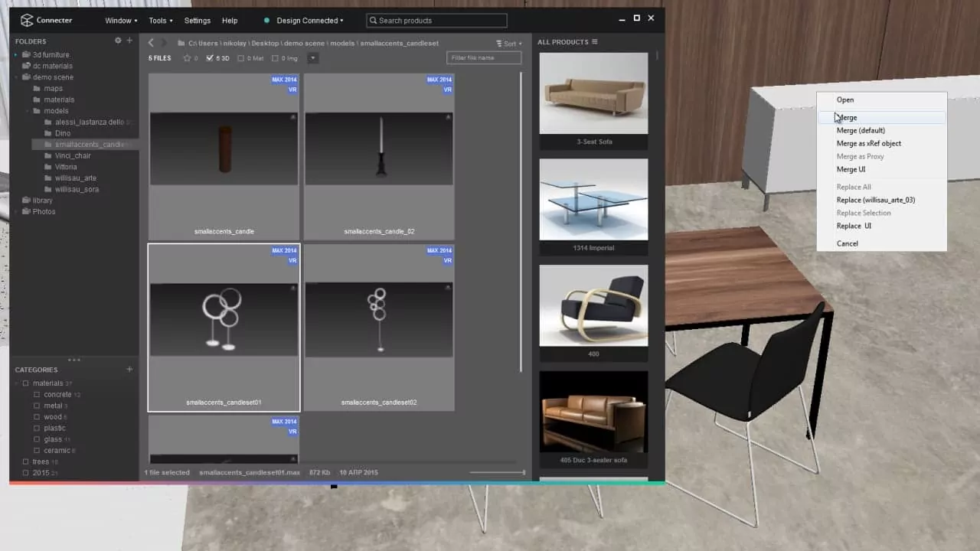980x551 pixels.
Task: Adjust the thumbnail size slider
Action: tap(523, 472)
